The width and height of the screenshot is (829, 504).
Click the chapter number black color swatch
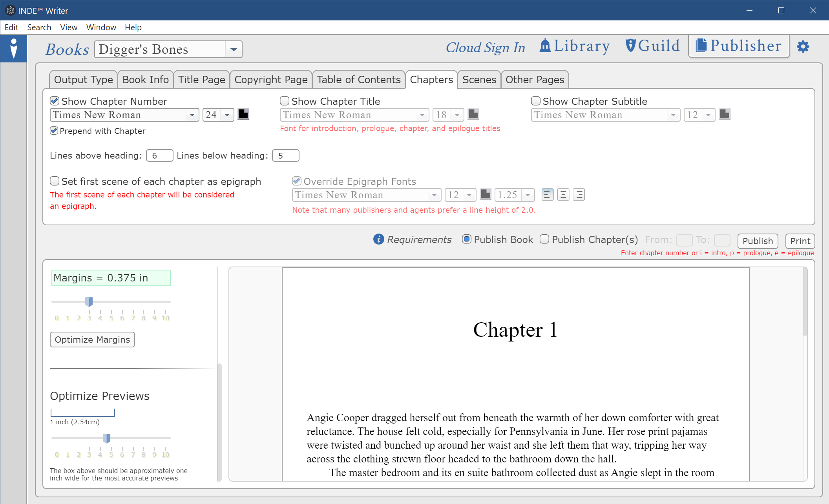tap(243, 114)
